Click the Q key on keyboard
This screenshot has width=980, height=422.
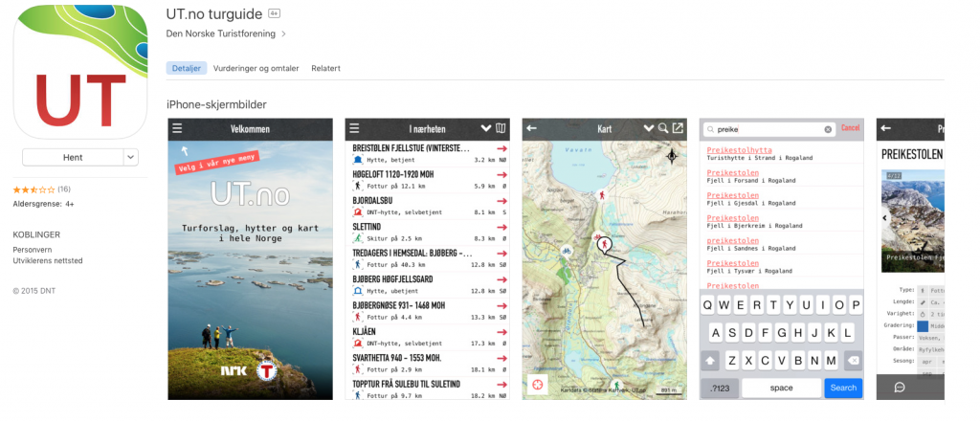click(707, 305)
